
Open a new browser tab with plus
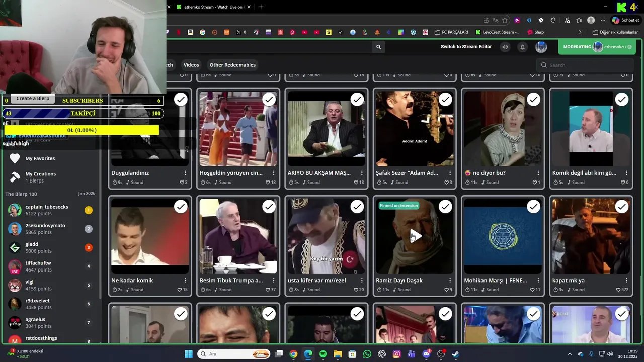(261, 7)
